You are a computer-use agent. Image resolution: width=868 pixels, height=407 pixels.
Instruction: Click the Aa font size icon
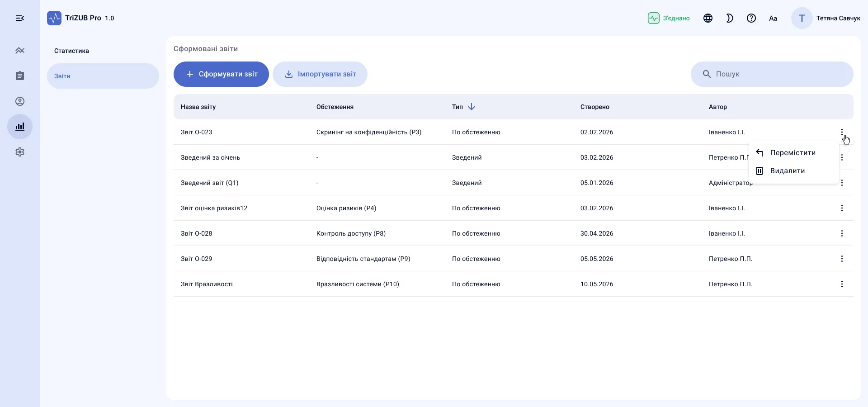tap(773, 18)
